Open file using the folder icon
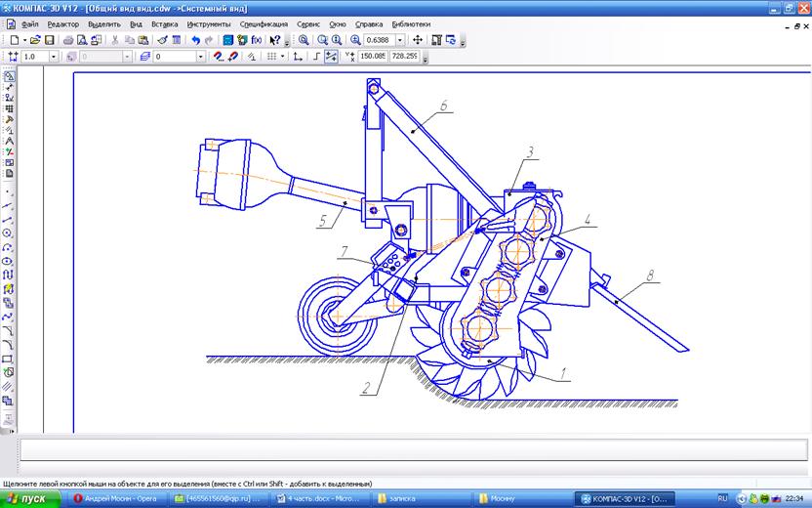Screen dimensions: 812x508 (34, 40)
